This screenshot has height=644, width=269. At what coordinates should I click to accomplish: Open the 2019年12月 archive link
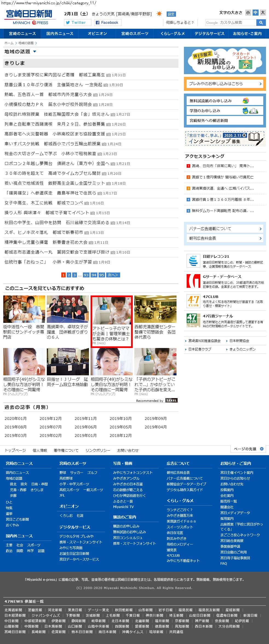[51, 419]
